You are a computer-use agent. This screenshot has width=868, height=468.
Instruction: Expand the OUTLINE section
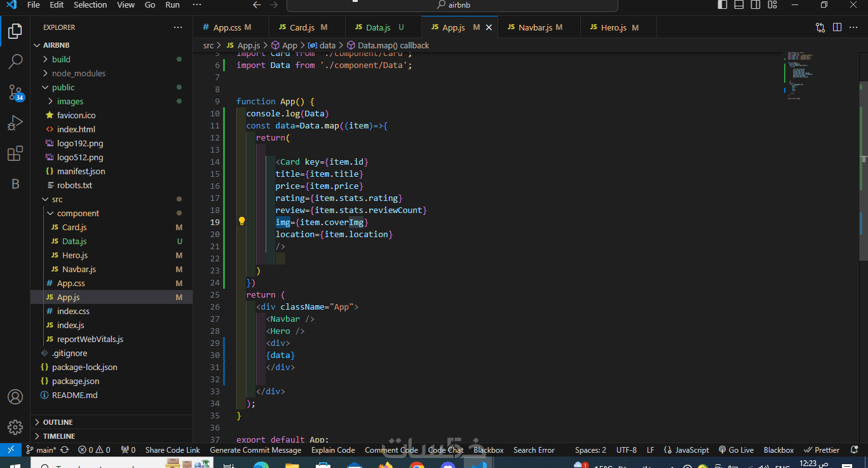[111, 422]
